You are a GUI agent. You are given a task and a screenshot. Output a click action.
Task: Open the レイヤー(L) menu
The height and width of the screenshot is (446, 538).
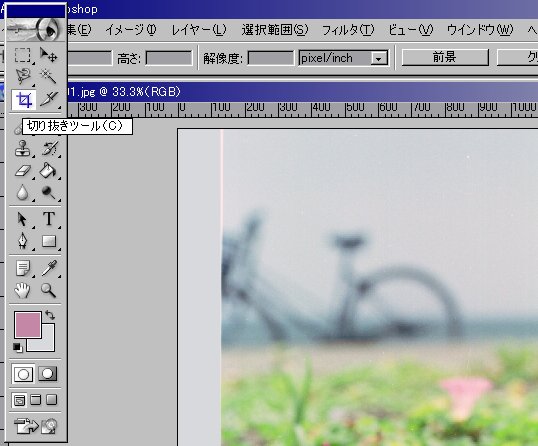[199, 30]
